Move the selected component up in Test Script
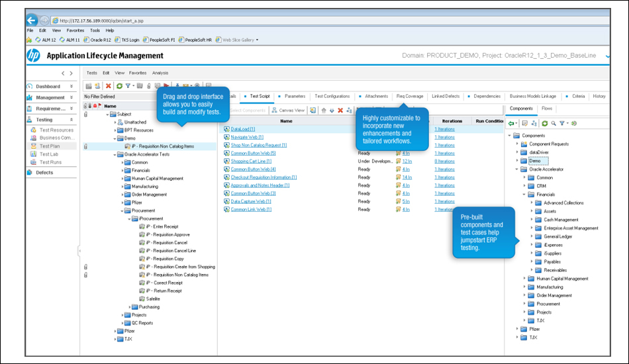 pyautogui.click(x=324, y=111)
